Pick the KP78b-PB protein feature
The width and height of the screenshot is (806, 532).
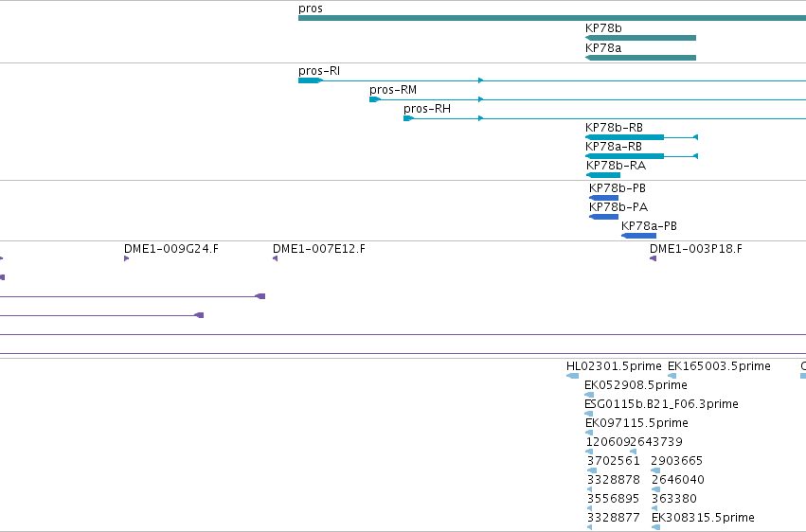(x=603, y=198)
